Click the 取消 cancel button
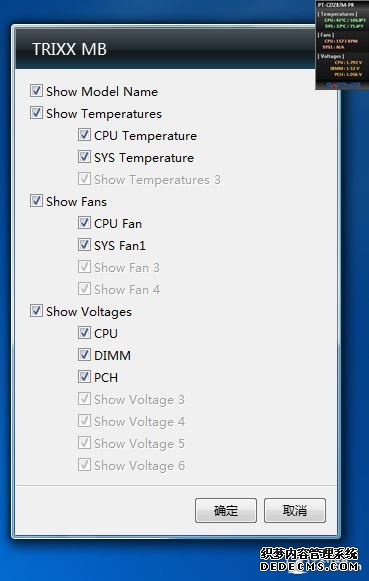The image size is (369, 581). (295, 511)
